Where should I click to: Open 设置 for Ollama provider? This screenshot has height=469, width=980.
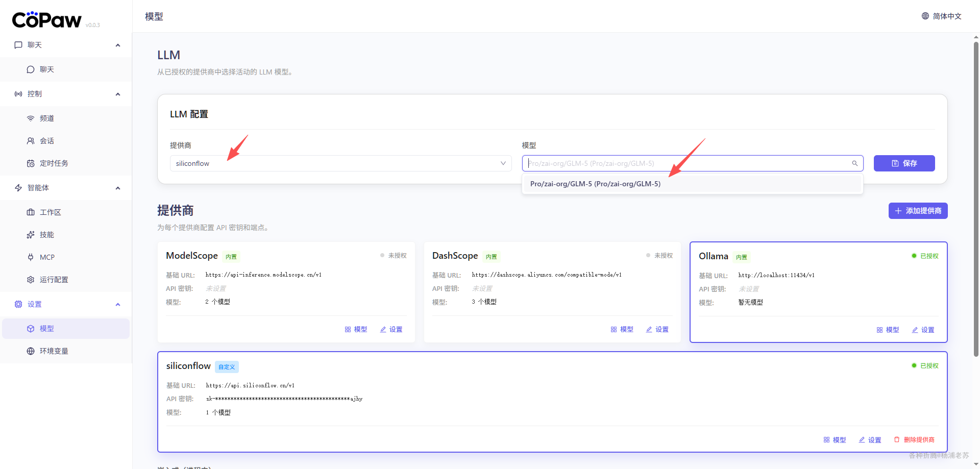pyautogui.click(x=923, y=330)
